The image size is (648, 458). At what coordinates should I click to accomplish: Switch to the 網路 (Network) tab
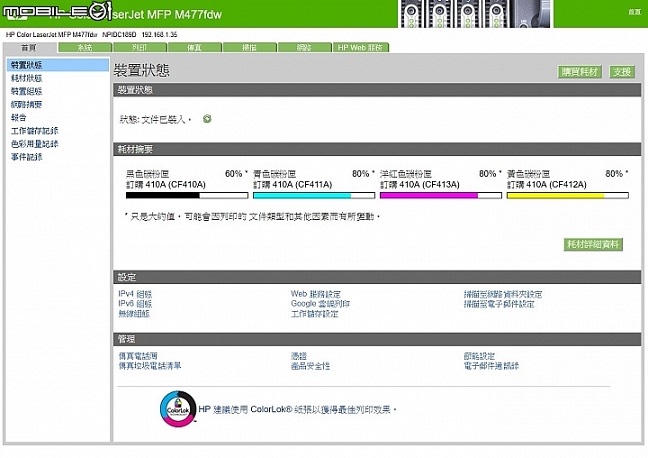tap(304, 48)
